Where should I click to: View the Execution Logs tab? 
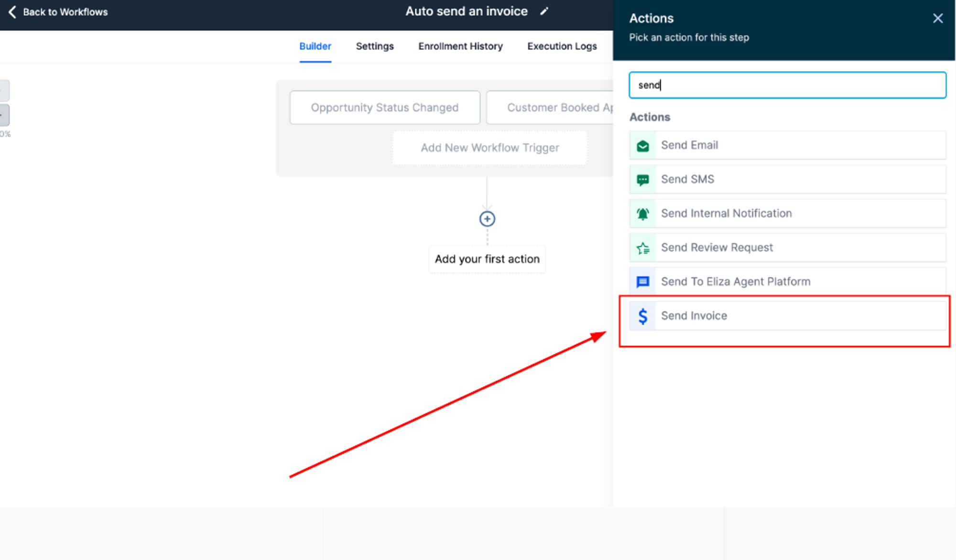tap(562, 46)
